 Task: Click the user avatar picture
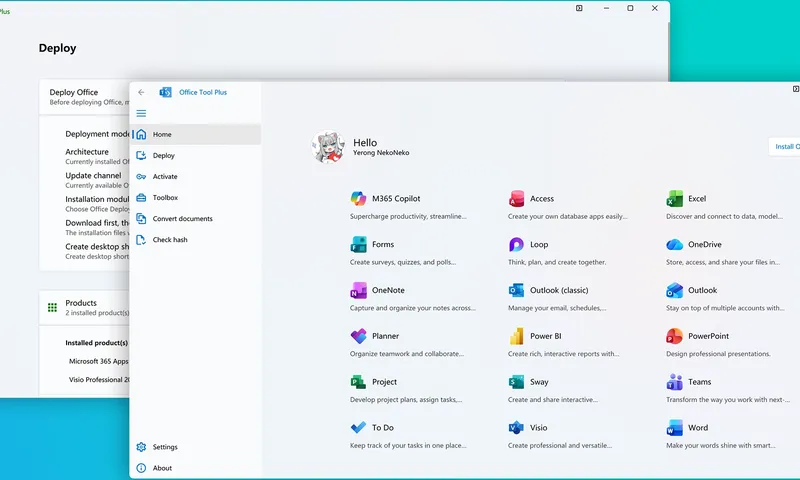tap(328, 147)
